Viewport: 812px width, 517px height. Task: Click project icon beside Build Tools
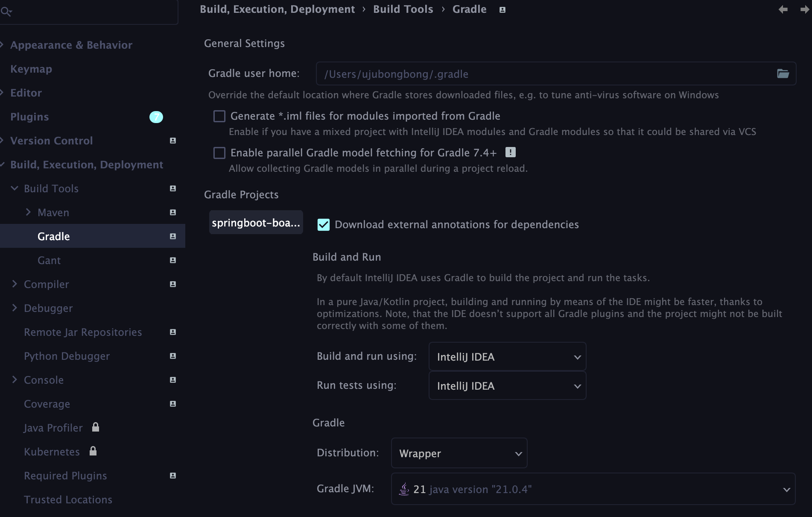pyautogui.click(x=173, y=188)
